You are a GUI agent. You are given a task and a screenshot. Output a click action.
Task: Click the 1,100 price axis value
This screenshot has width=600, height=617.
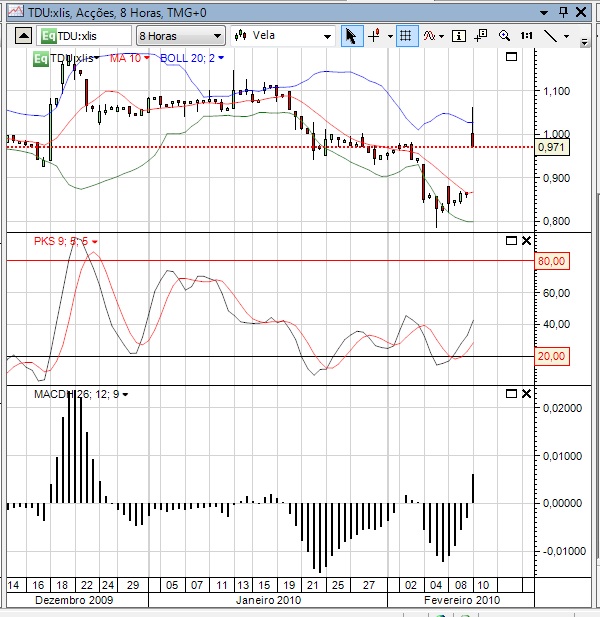556,91
